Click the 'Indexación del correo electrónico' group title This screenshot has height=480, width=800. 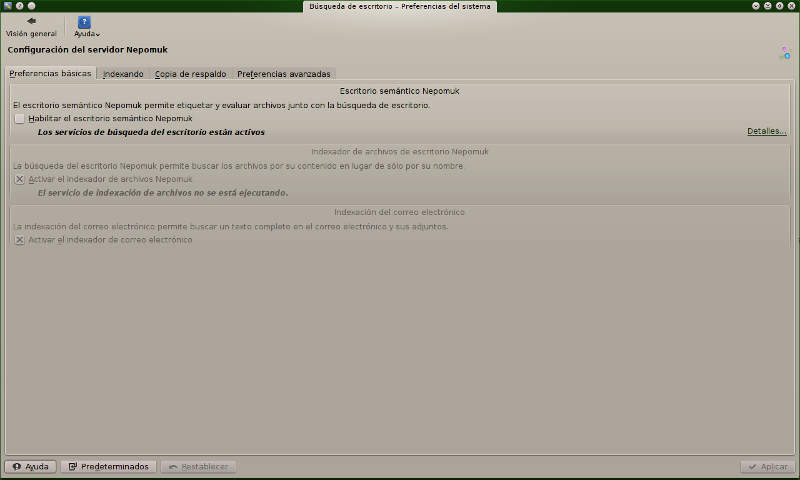[x=399, y=212]
